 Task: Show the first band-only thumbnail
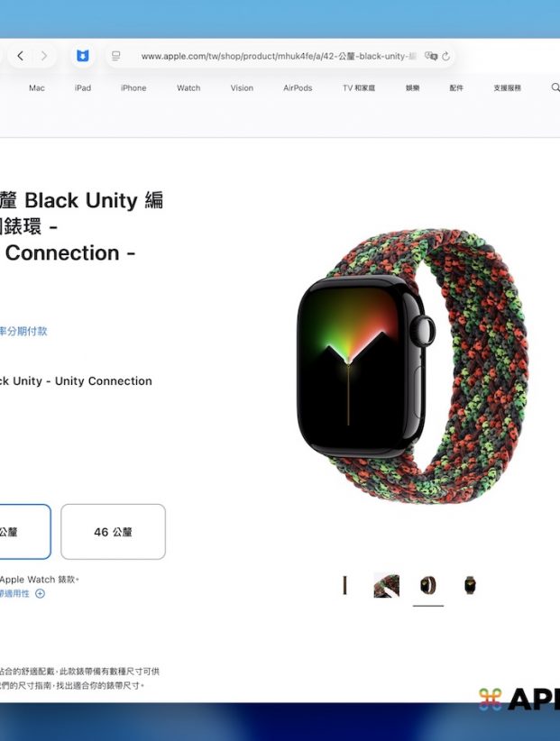coord(344,586)
